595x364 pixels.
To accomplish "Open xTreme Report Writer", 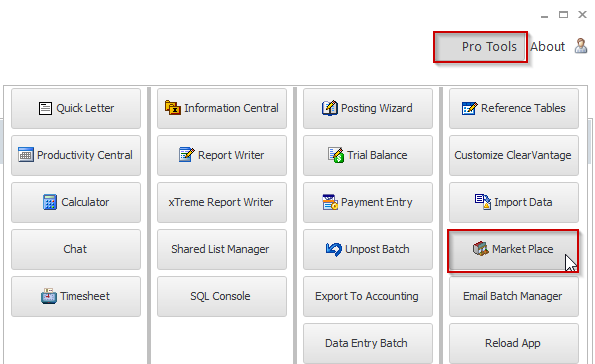I will tap(222, 203).
